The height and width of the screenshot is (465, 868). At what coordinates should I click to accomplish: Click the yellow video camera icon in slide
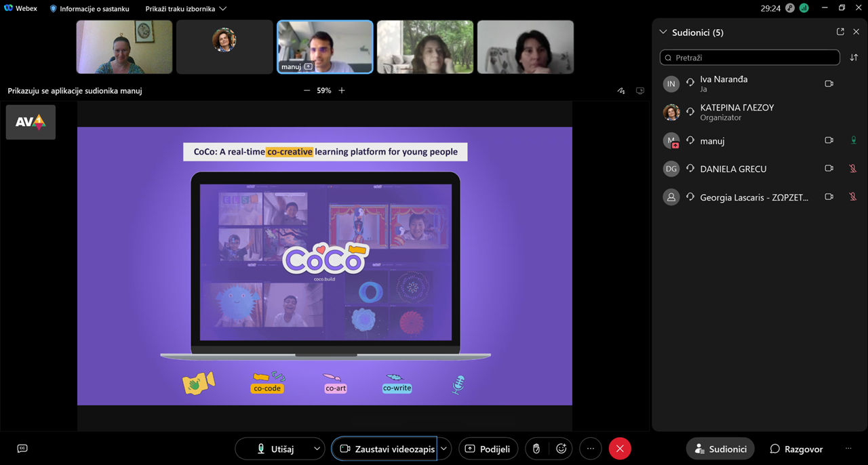(199, 383)
